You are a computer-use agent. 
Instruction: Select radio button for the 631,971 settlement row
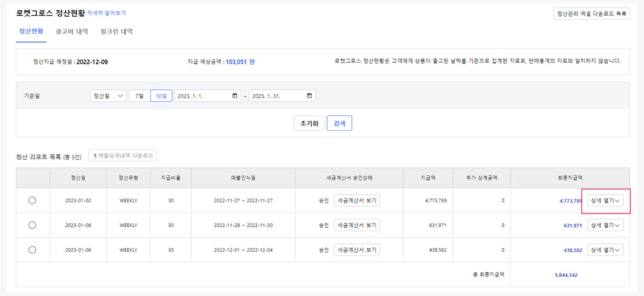[x=32, y=225]
